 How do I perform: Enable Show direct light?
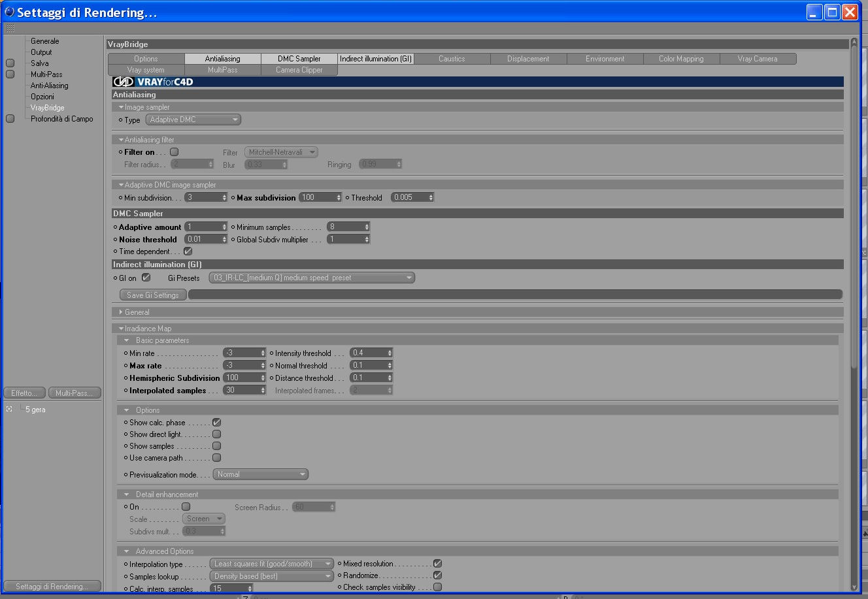[217, 434]
